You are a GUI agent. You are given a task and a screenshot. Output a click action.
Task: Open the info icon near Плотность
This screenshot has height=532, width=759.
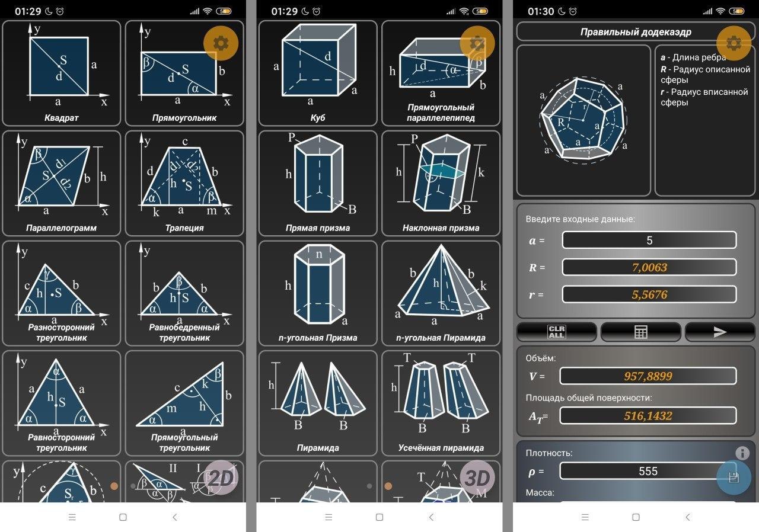[x=742, y=453]
